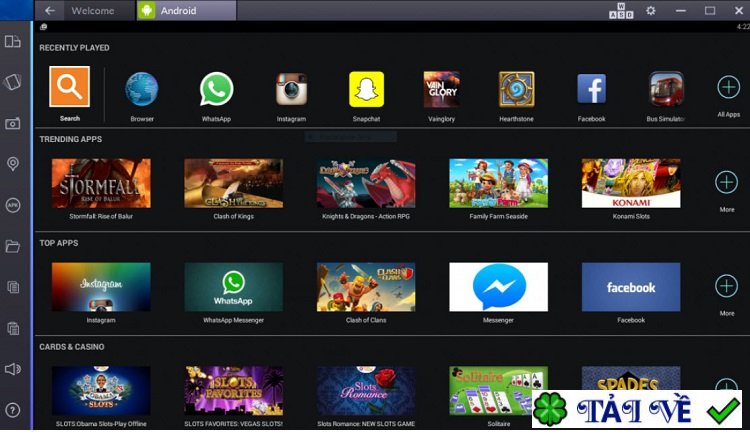
Task: Open Facebook from recently played
Action: point(592,89)
